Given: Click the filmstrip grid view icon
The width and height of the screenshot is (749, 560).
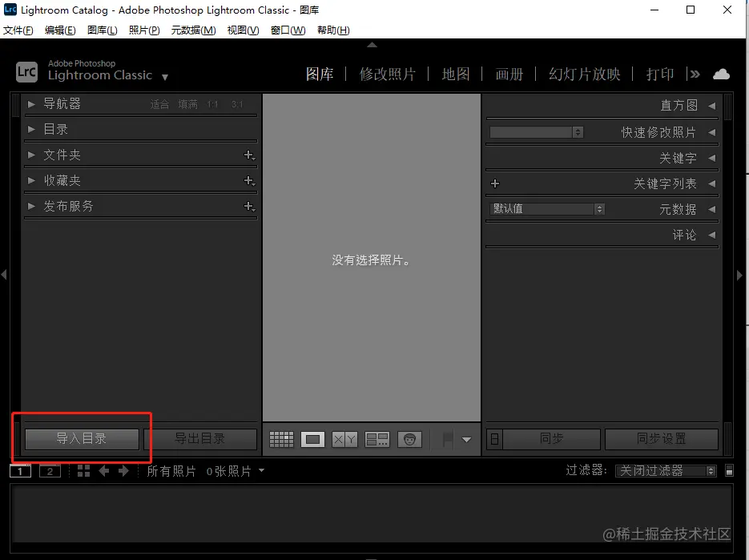Looking at the screenshot, I should click(x=83, y=471).
